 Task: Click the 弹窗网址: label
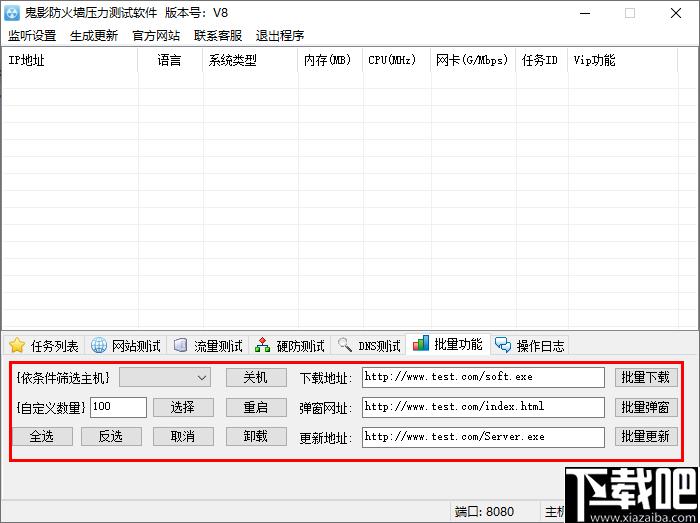coord(325,408)
